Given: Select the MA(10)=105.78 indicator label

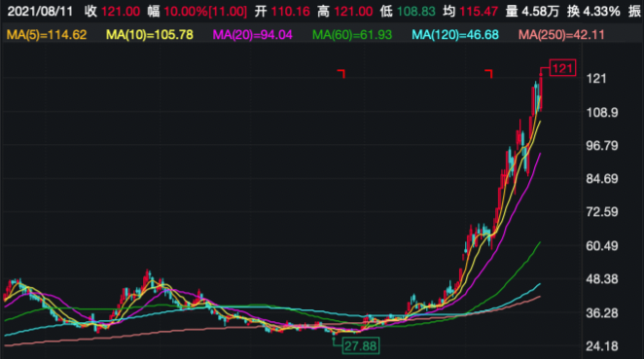Looking at the screenshot, I should (150, 35).
